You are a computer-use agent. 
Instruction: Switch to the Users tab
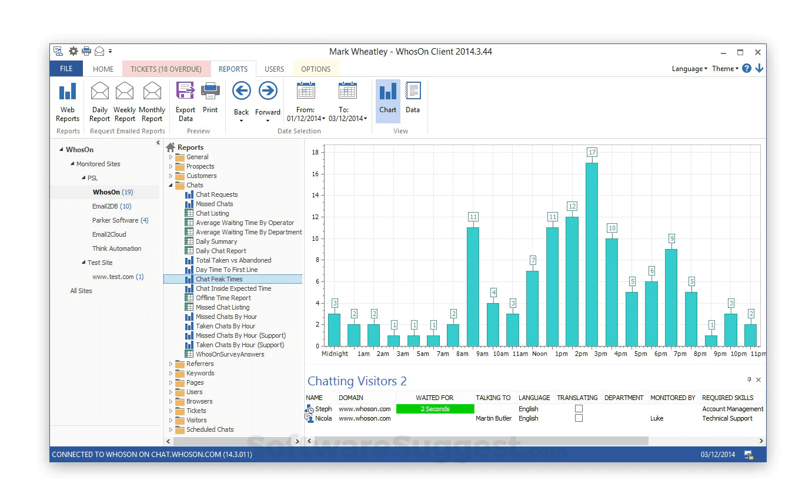coord(274,69)
